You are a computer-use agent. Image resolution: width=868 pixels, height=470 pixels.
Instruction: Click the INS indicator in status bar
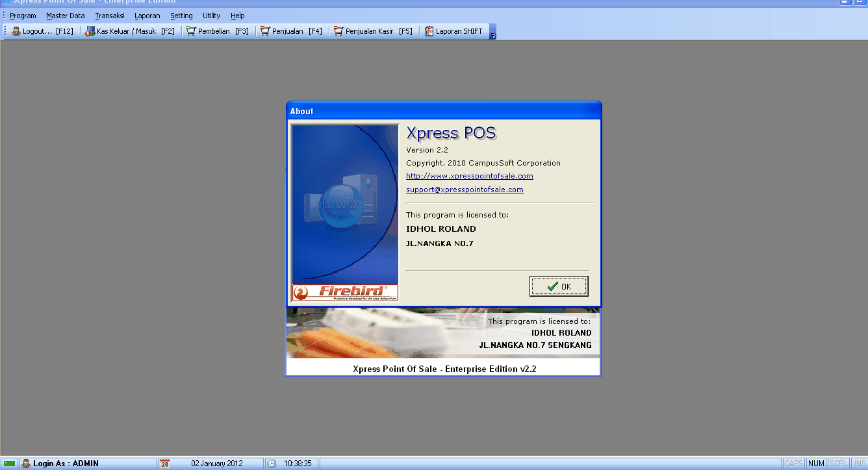click(859, 464)
